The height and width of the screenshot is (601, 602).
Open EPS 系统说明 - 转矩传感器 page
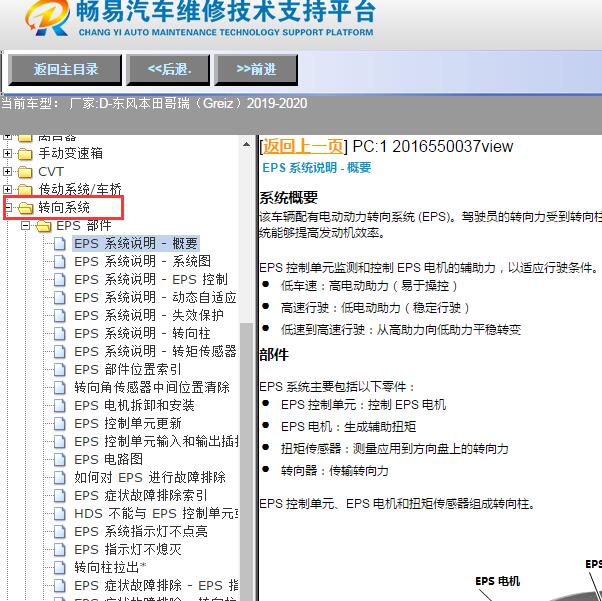(x=155, y=351)
